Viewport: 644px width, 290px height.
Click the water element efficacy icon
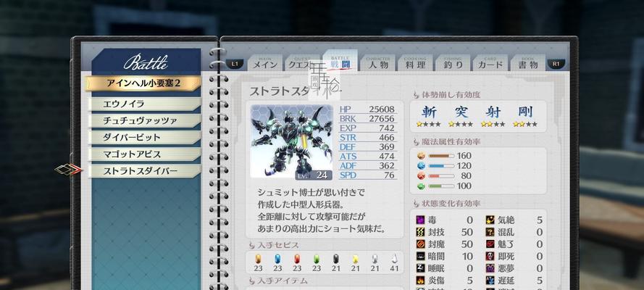pyautogui.click(x=421, y=166)
